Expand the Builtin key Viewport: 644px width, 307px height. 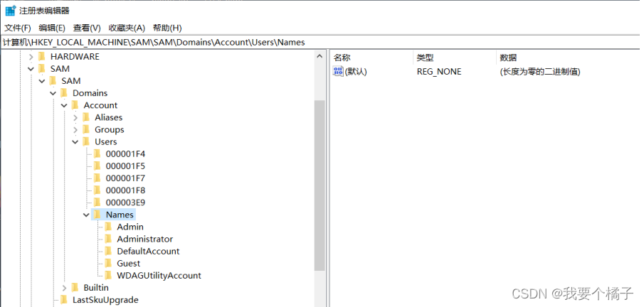click(64, 288)
